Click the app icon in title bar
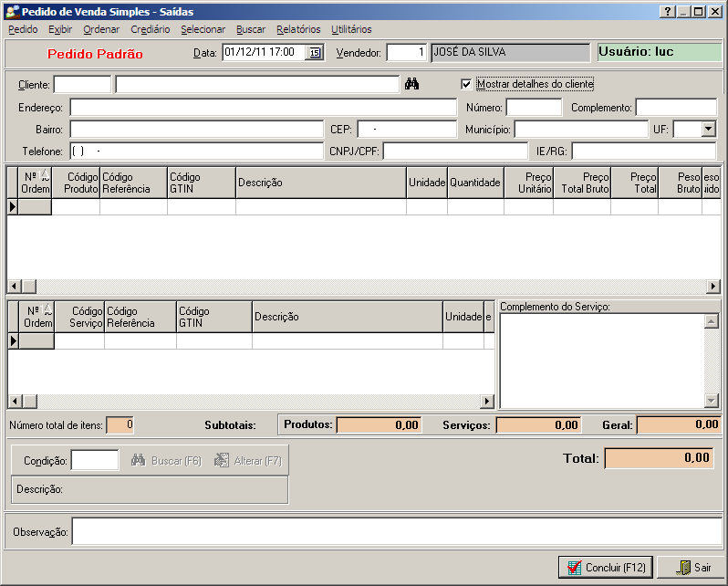Image resolution: width=728 pixels, height=586 pixels. click(x=11, y=12)
